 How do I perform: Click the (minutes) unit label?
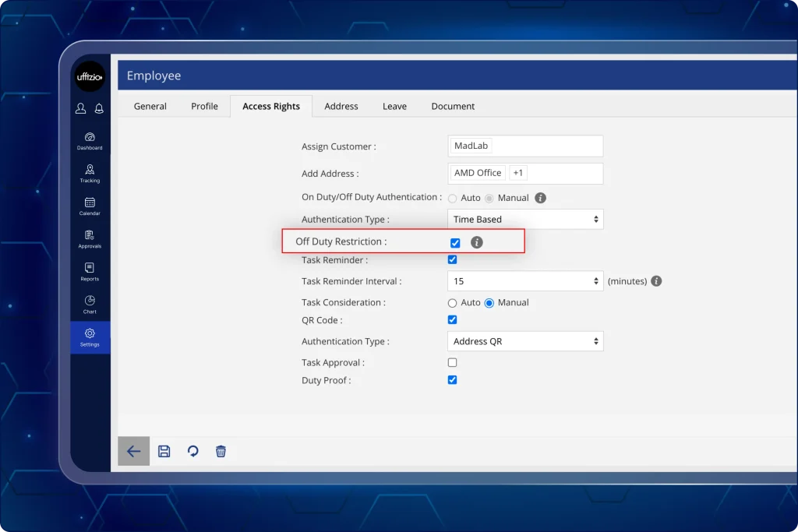point(627,281)
